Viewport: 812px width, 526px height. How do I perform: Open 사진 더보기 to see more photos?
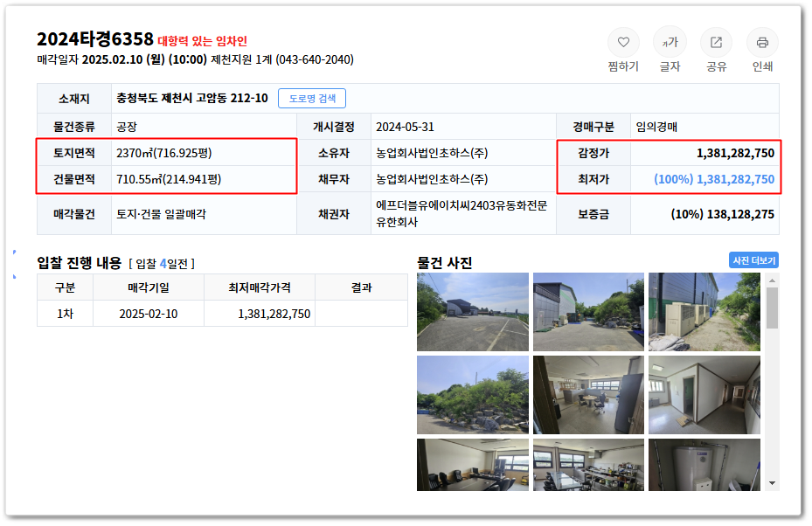point(753,260)
